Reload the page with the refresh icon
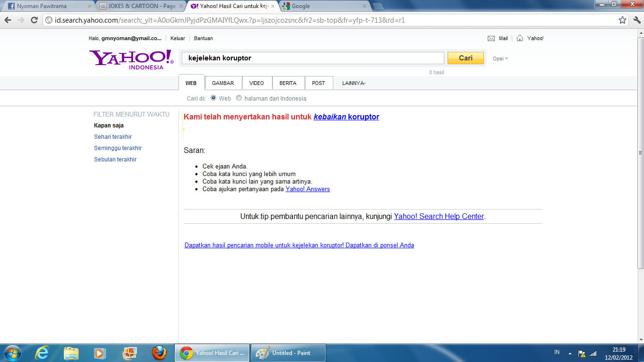This screenshot has height=362, width=644. pyautogui.click(x=34, y=20)
